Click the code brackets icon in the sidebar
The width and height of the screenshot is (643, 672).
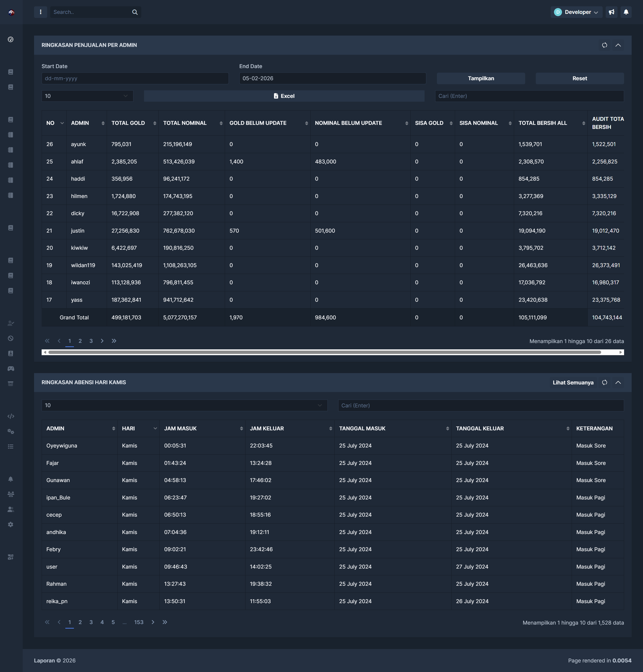(x=11, y=416)
